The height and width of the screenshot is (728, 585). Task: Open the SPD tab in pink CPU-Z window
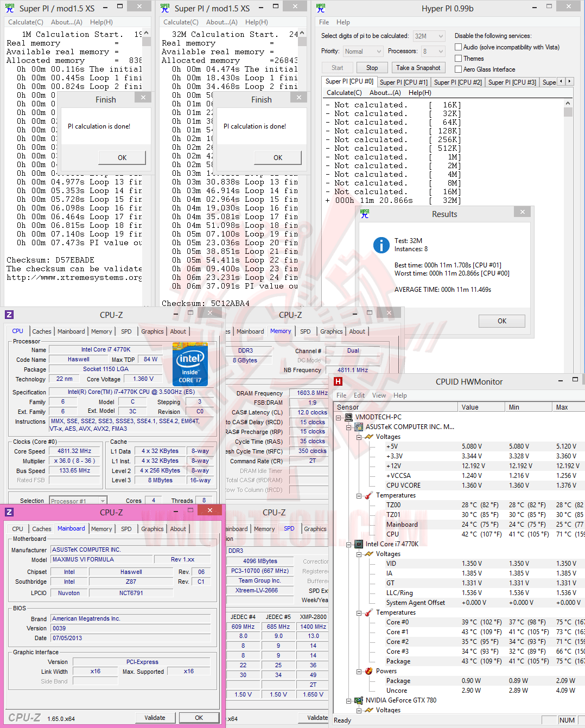click(126, 529)
